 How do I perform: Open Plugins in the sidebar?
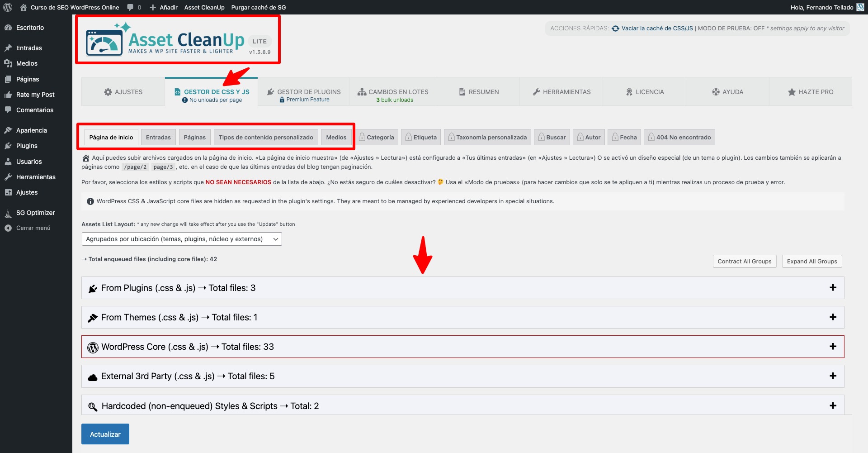tap(27, 146)
